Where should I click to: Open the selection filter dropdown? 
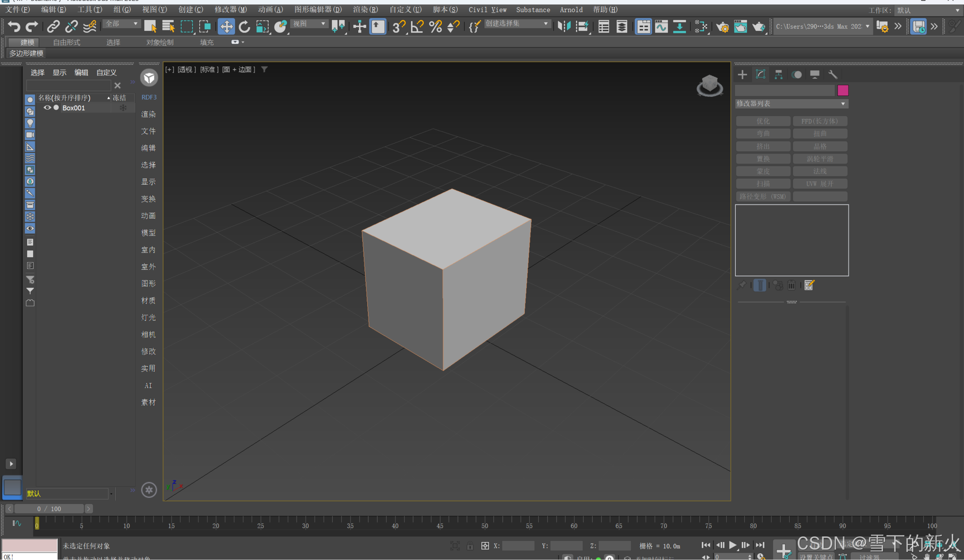(x=121, y=24)
